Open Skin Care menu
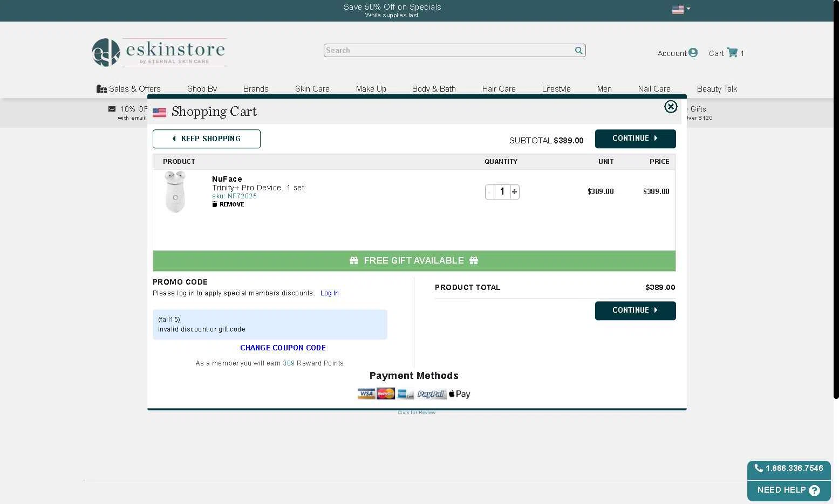Screen dimensions: 839x504 (312, 89)
